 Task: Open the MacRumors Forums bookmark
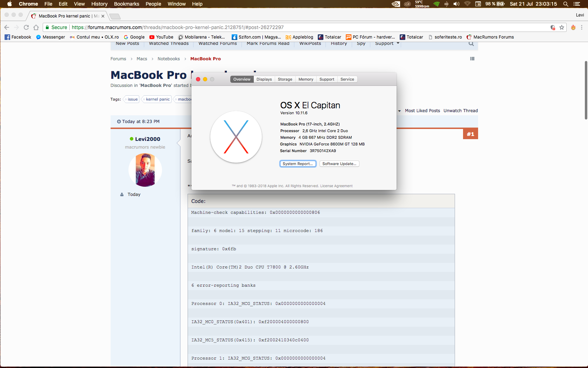coord(490,37)
